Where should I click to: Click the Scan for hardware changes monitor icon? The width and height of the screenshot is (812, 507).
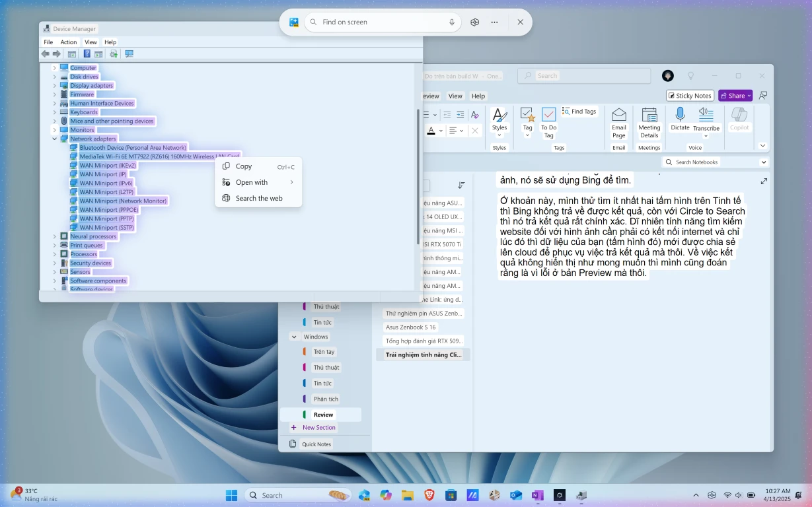point(129,54)
